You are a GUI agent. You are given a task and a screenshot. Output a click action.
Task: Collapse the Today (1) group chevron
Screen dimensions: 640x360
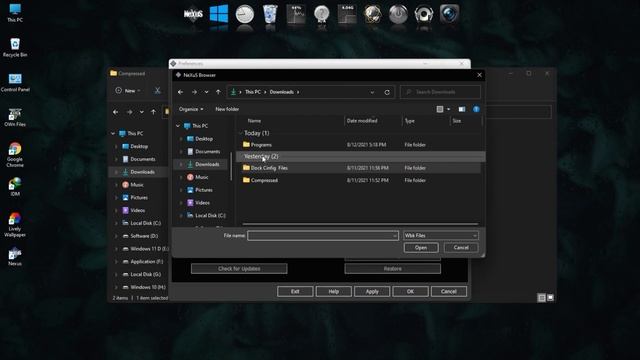(240, 133)
